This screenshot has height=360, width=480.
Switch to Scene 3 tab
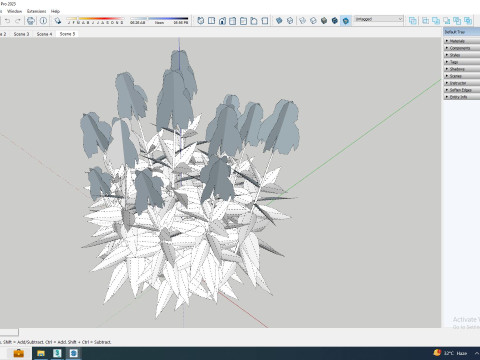point(21,34)
